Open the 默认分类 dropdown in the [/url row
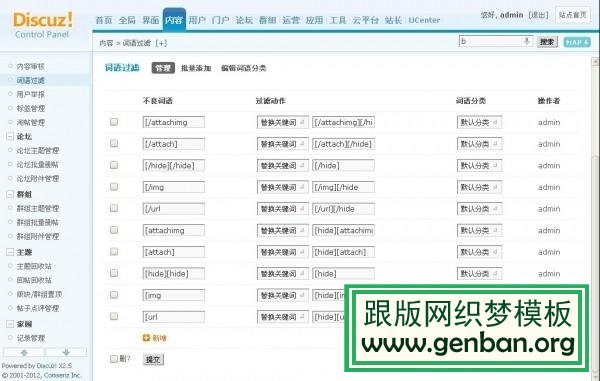Image resolution: width=600 pixels, height=381 pixels. (479, 209)
